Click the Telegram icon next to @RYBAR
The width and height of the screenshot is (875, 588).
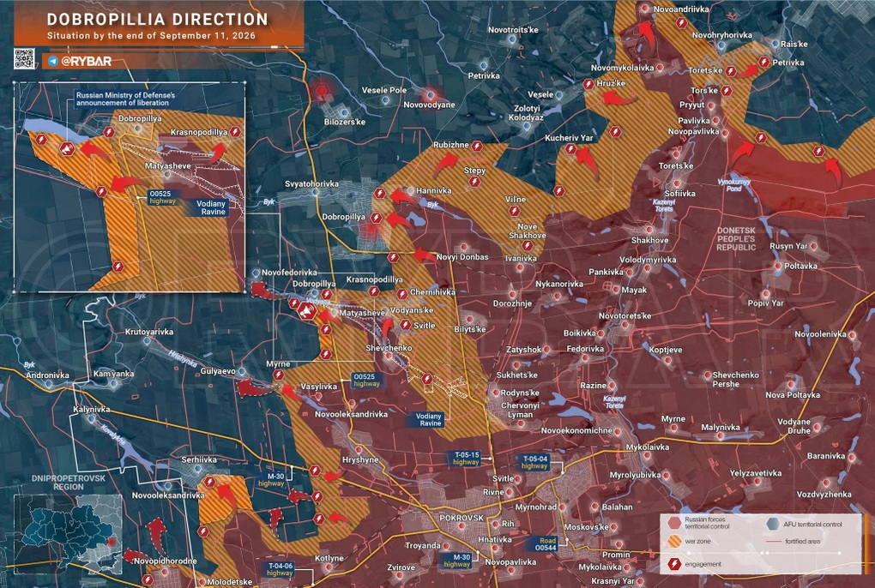click(53, 62)
